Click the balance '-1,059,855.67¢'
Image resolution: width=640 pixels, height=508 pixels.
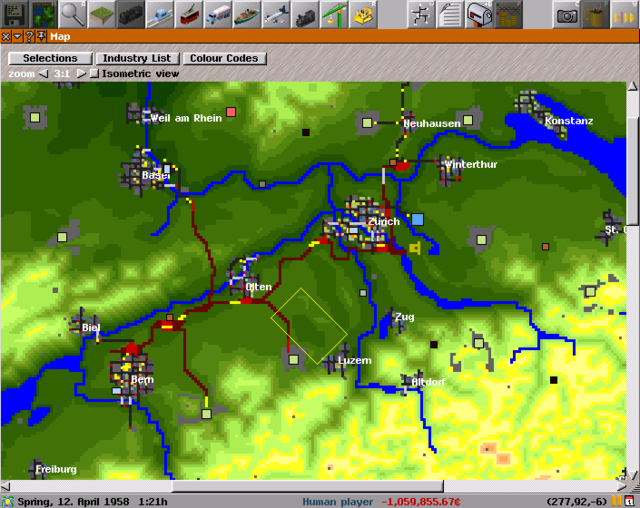pos(421,501)
